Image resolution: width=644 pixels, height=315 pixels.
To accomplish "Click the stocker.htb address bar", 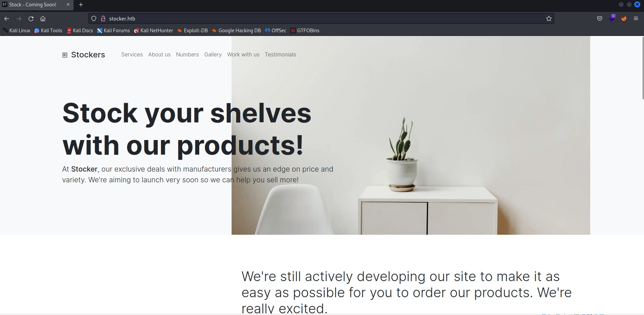I will (321, 19).
